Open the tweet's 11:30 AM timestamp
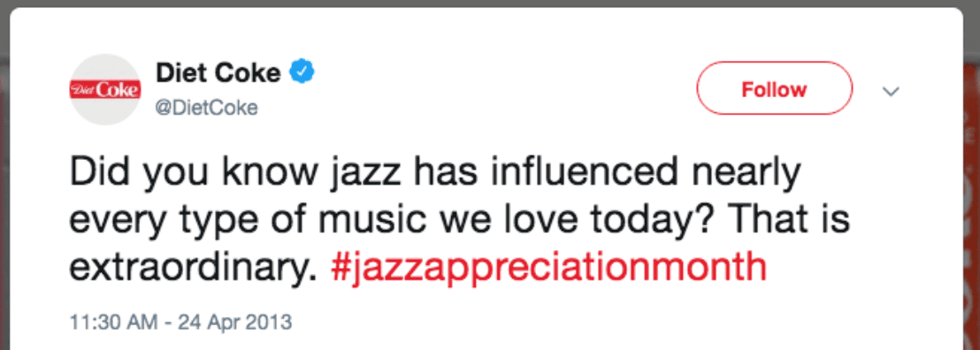Viewport: 980px width, 350px height. pyautogui.click(x=114, y=323)
